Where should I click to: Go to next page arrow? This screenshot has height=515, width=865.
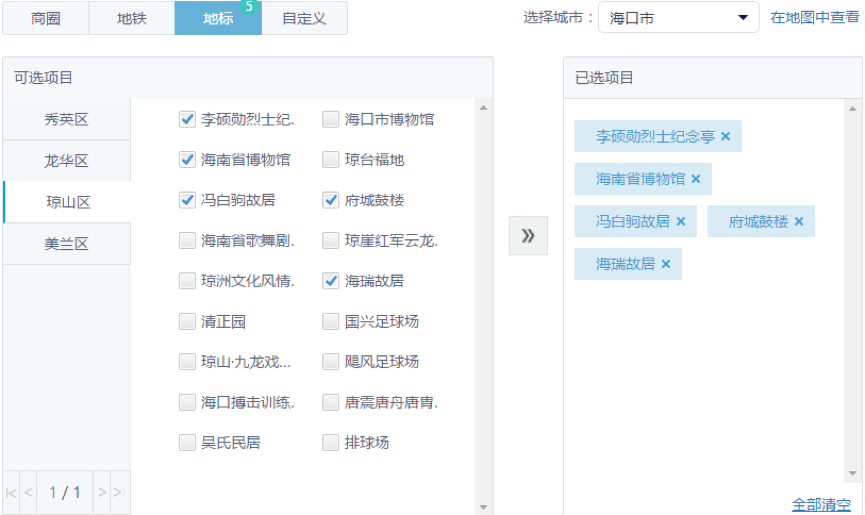click(101, 492)
